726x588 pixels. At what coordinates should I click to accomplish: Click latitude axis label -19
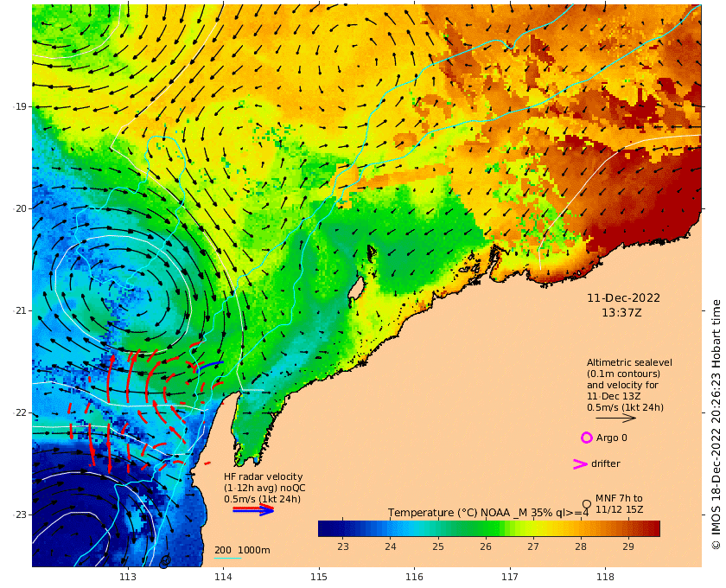click(x=19, y=106)
